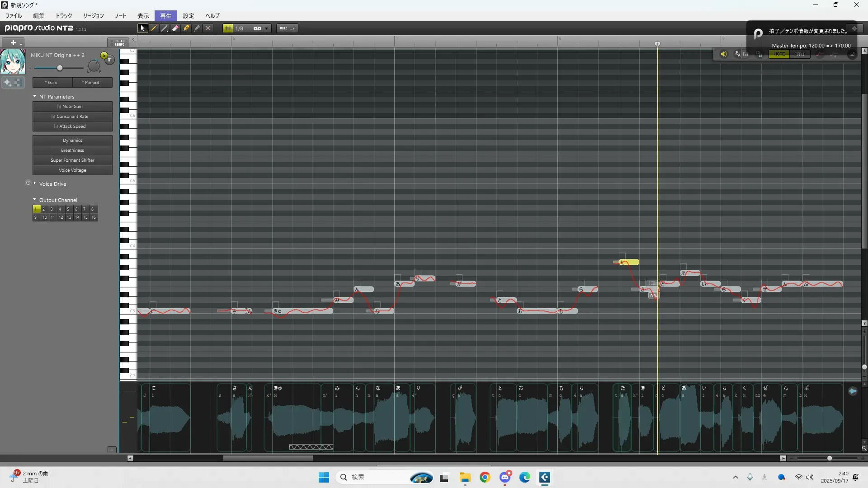This screenshot has width=868, height=488.
Task: Select the line tool
Action: click(x=165, y=28)
